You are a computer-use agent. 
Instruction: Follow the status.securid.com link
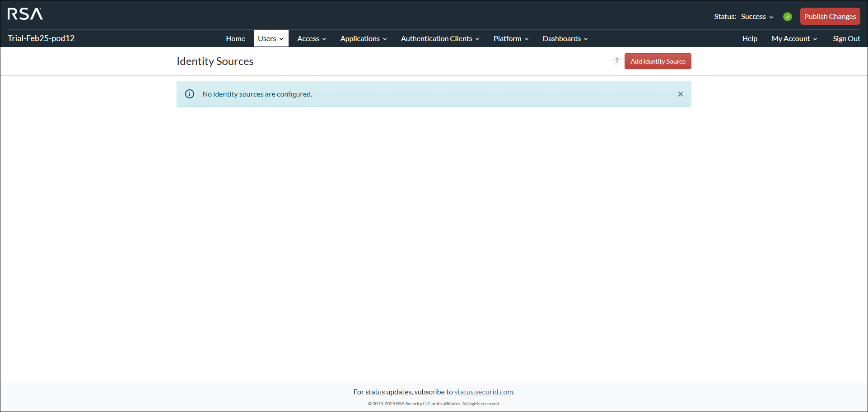pyautogui.click(x=483, y=392)
